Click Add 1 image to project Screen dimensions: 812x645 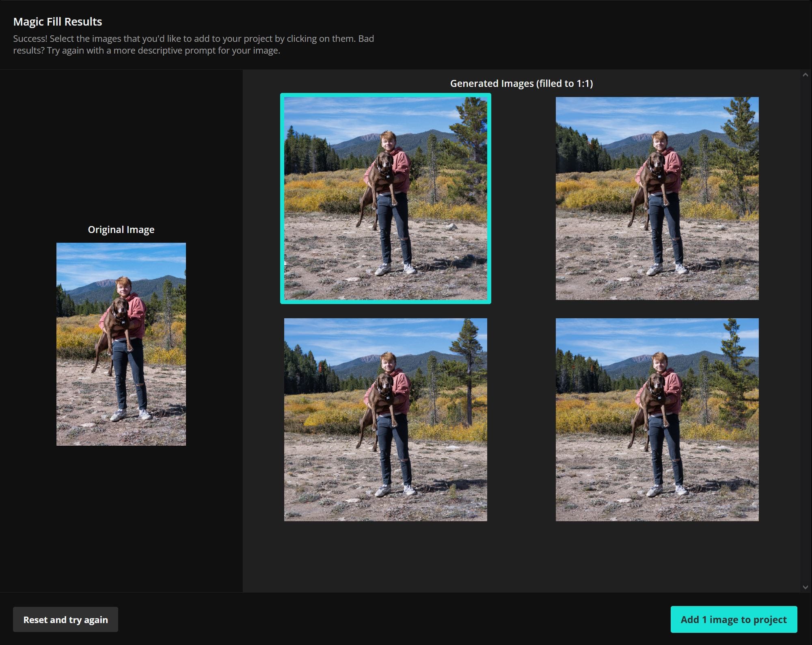coord(733,619)
